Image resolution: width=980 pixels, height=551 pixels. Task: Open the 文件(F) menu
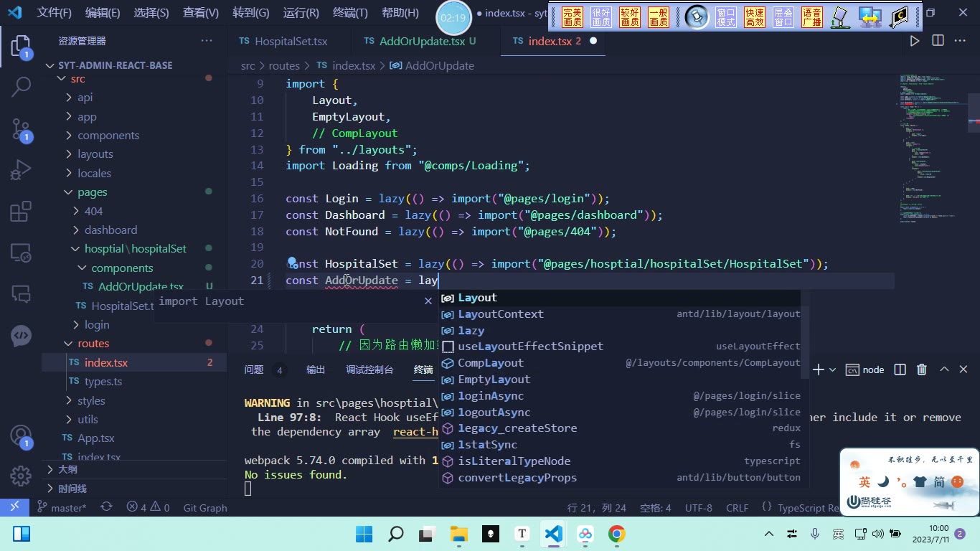pyautogui.click(x=55, y=13)
